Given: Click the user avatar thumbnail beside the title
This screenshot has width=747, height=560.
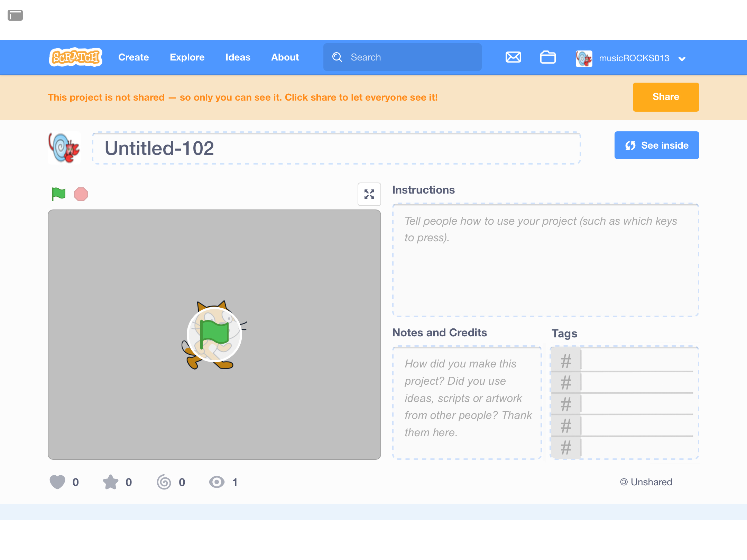Looking at the screenshot, I should (x=64, y=148).
